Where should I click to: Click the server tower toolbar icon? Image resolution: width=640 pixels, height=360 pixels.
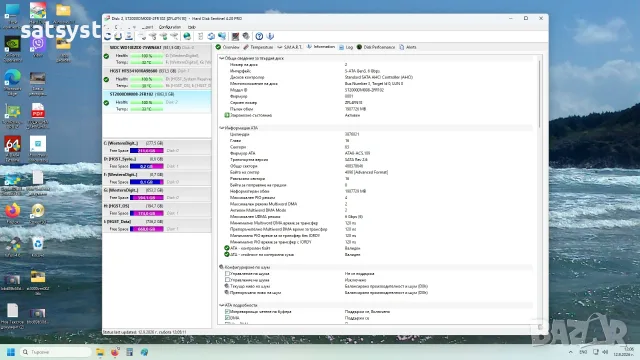[x=200, y=36]
